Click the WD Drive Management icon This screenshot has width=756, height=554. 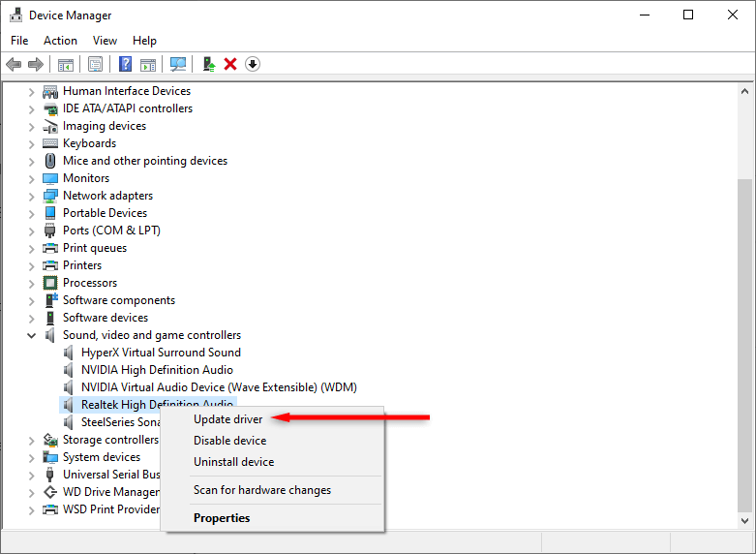coord(50,492)
